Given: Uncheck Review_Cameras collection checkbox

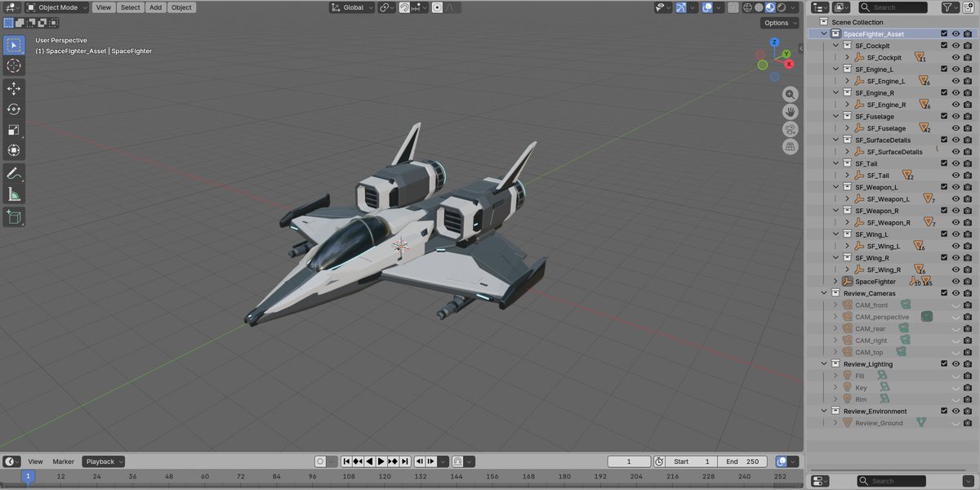Looking at the screenshot, I should click(x=944, y=292).
